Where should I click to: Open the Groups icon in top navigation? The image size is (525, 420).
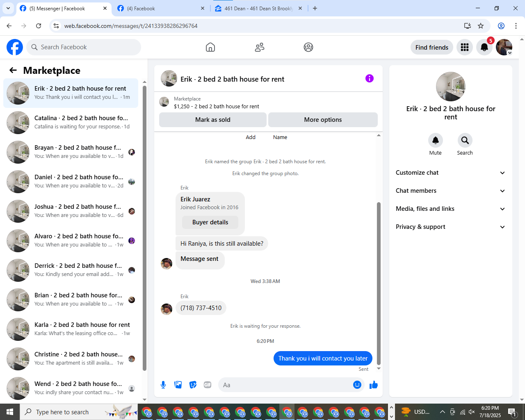[x=308, y=47]
